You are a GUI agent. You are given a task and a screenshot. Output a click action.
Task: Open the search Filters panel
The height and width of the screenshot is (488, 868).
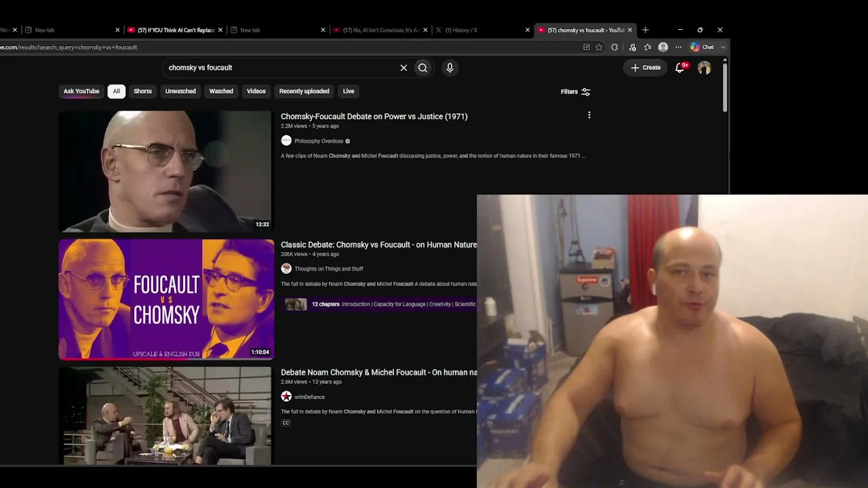tap(576, 91)
